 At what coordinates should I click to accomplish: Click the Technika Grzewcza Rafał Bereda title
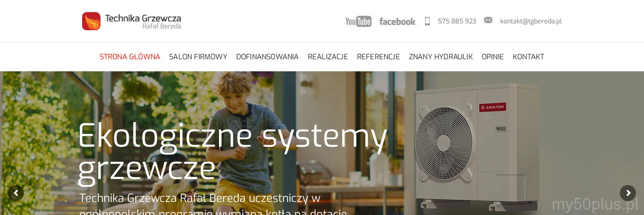click(143, 21)
